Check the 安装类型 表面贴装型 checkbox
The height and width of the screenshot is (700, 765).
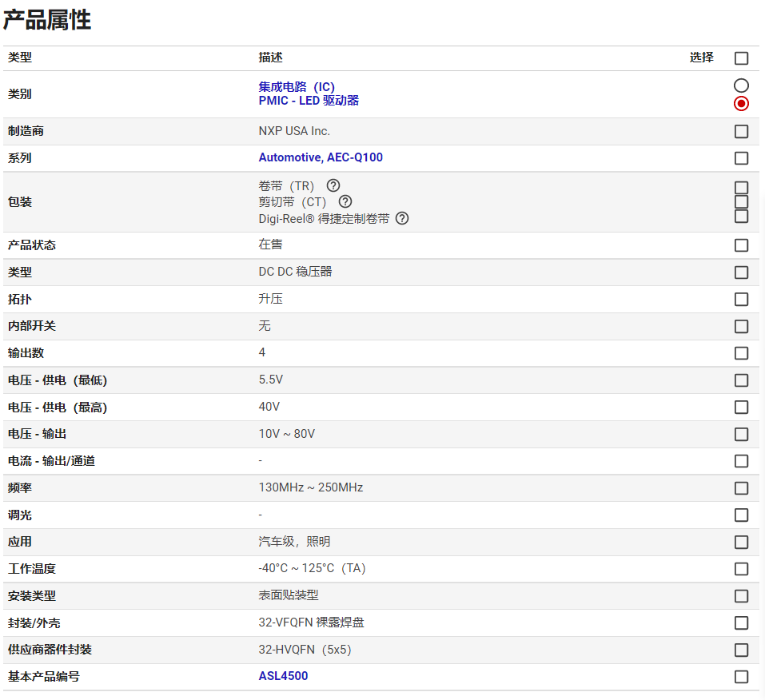741,596
